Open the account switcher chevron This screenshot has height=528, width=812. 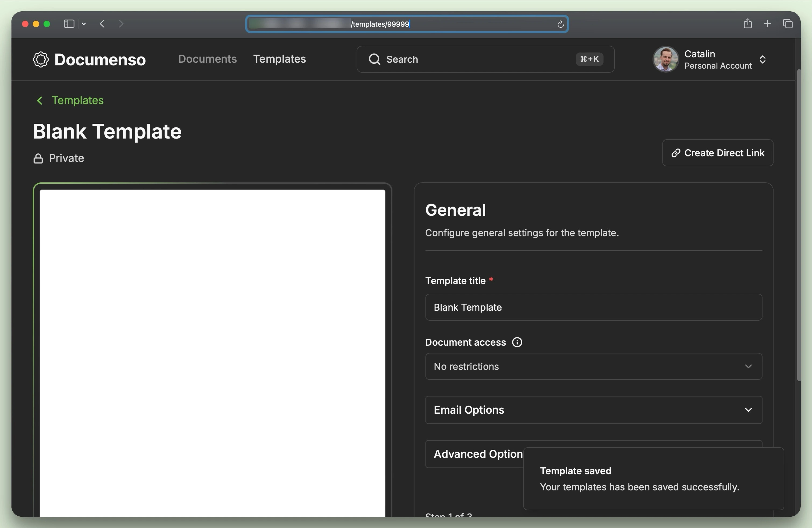point(763,59)
